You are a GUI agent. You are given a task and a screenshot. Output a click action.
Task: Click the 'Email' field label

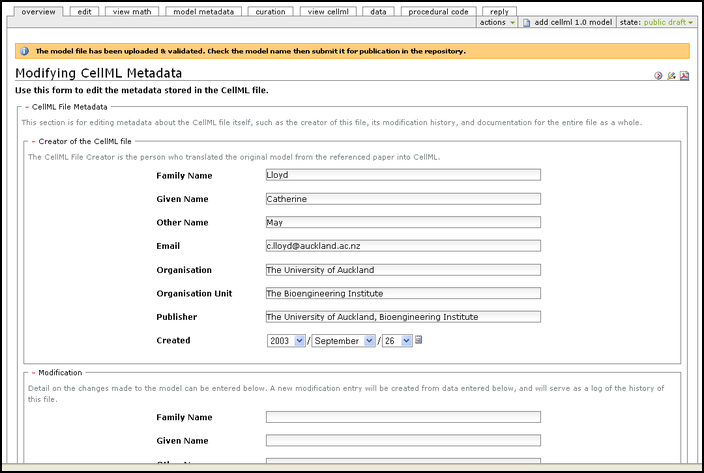168,246
